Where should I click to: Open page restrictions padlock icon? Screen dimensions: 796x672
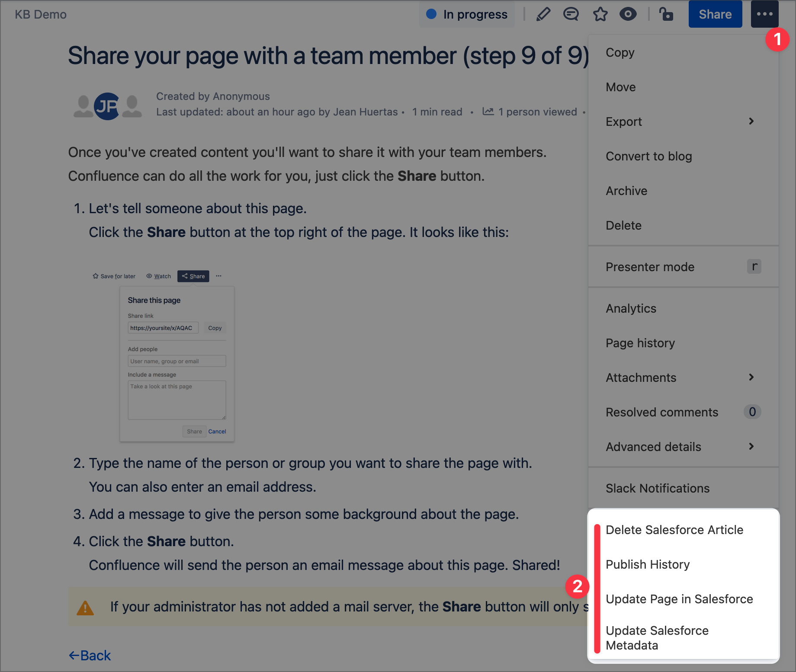(x=666, y=14)
